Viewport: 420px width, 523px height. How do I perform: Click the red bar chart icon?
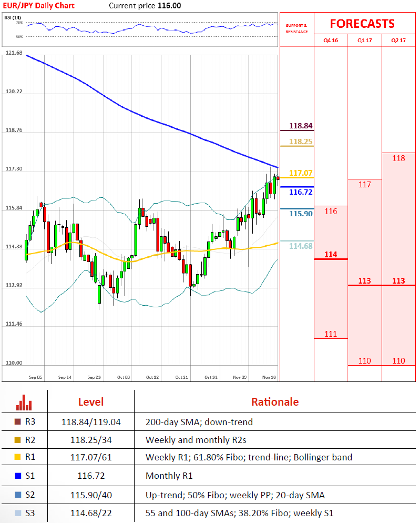[x=24, y=403]
